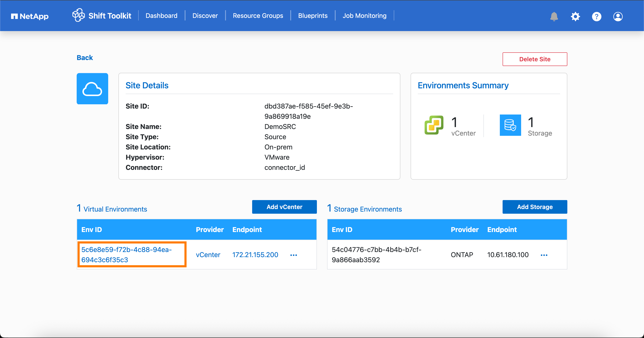Click the Storage database icon in Environments Summary
The height and width of the screenshot is (338, 644).
[x=510, y=125]
